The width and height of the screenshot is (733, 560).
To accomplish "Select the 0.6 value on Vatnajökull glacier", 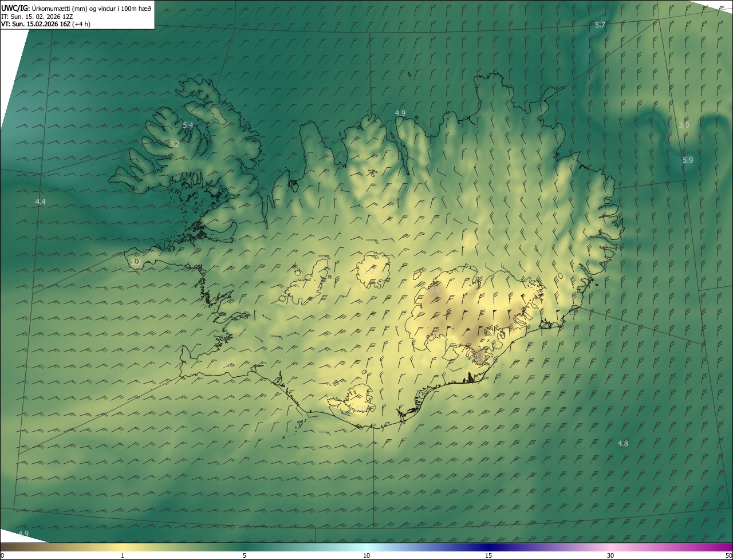I will tap(435, 290).
